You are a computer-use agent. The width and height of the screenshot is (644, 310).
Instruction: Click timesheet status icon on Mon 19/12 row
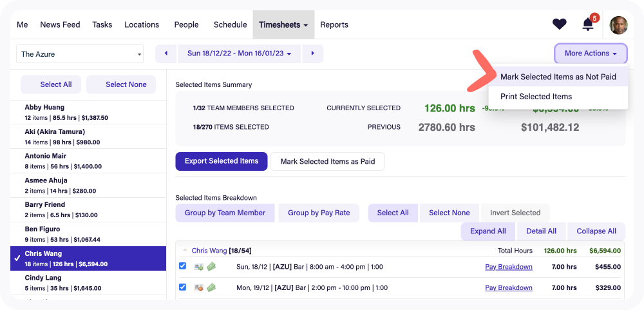199,287
